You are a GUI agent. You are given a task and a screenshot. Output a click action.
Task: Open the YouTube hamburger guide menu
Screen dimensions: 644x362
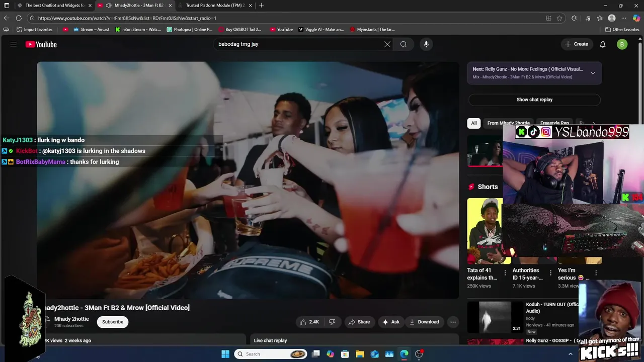pos(14,44)
